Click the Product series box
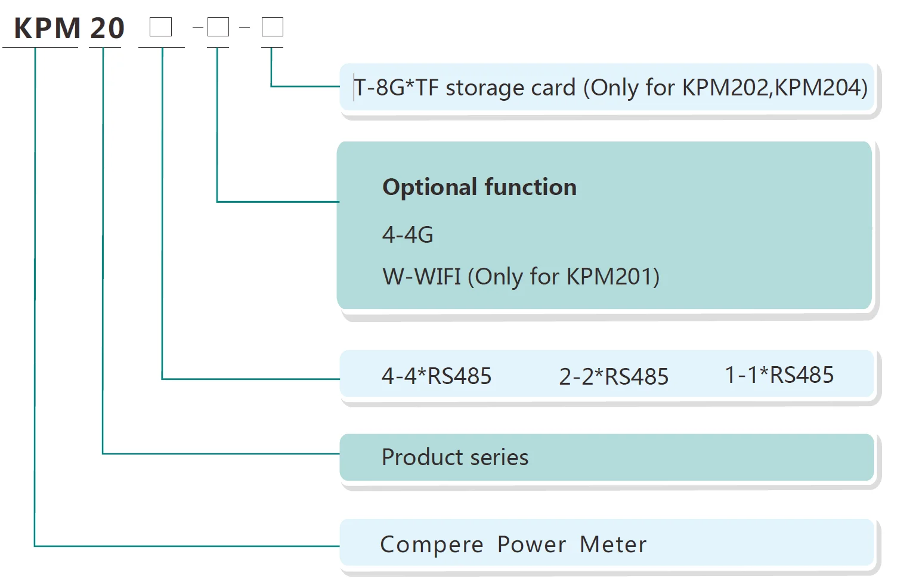Viewport: 916px width, 588px height. 606,457
